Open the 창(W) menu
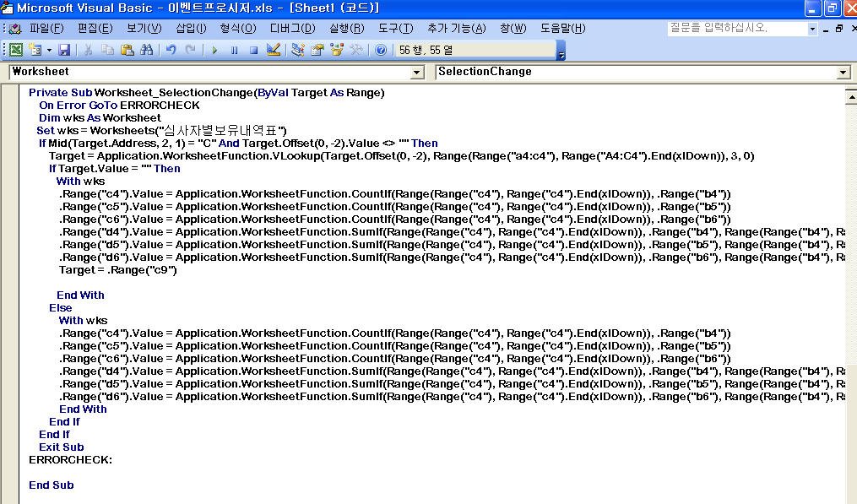Screen dimensions: 857x504 513,29
